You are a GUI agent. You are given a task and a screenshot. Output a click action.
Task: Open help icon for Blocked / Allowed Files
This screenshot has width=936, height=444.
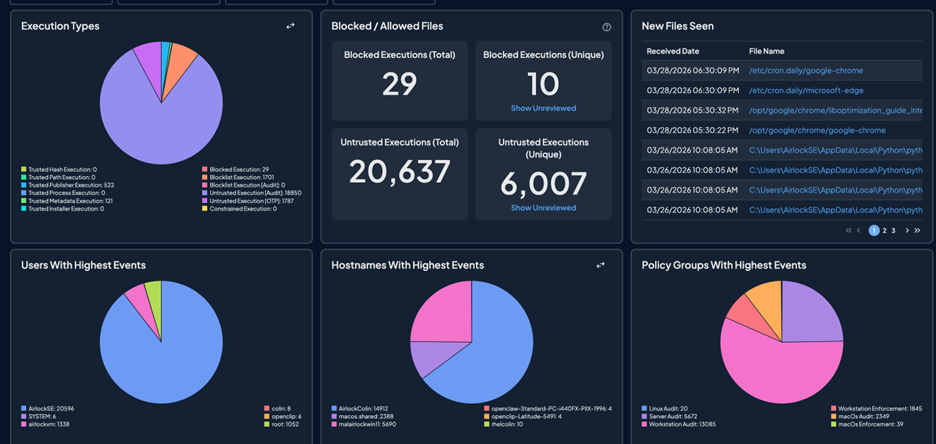coord(606,27)
